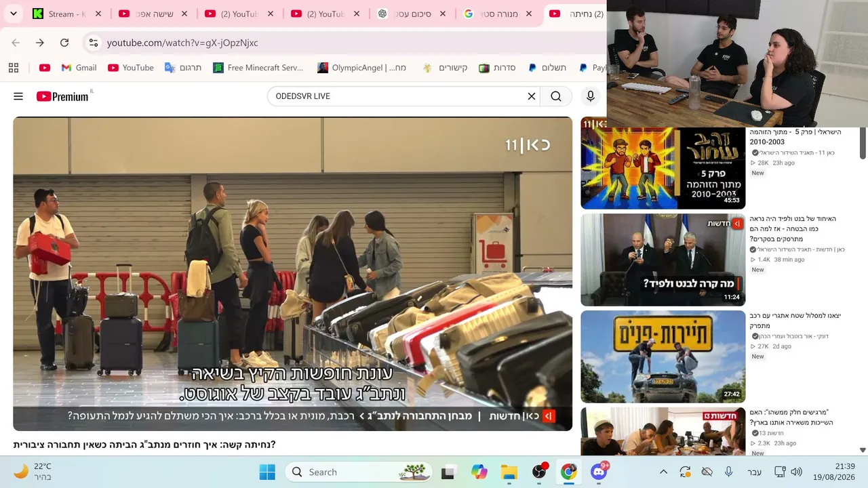Switch to Chrome on the taskbar
Image resolution: width=868 pixels, height=488 pixels.
569,472
